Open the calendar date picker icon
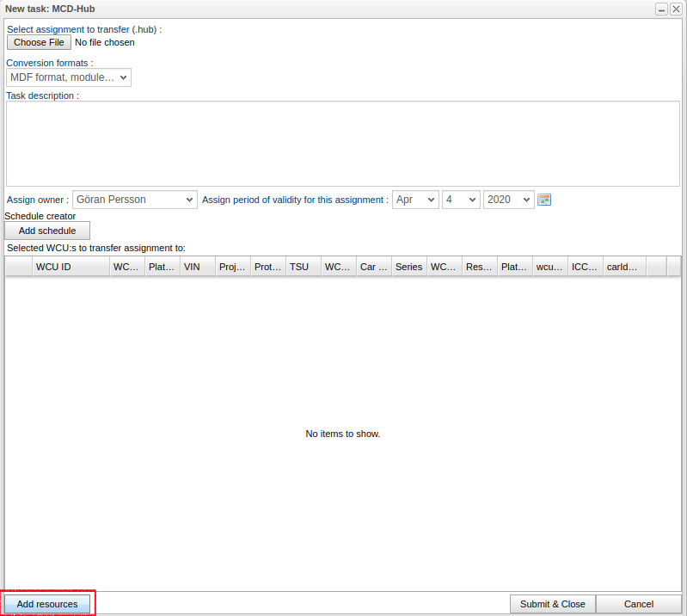 point(543,200)
